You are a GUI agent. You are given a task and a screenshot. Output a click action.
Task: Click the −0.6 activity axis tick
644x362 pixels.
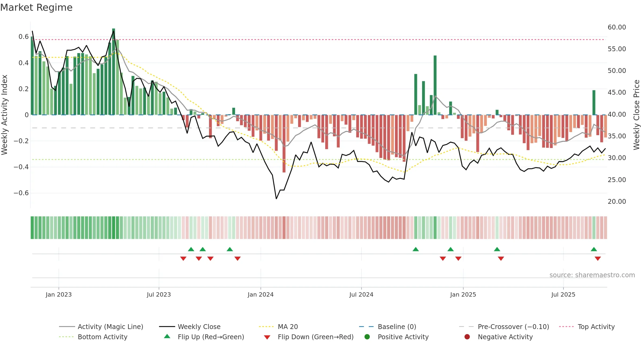click(x=21, y=193)
